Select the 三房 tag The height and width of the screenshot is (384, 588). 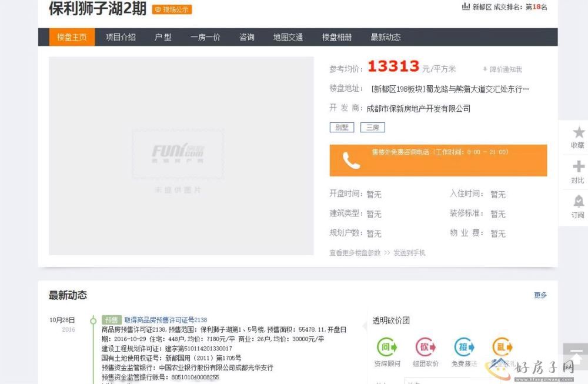click(x=373, y=128)
